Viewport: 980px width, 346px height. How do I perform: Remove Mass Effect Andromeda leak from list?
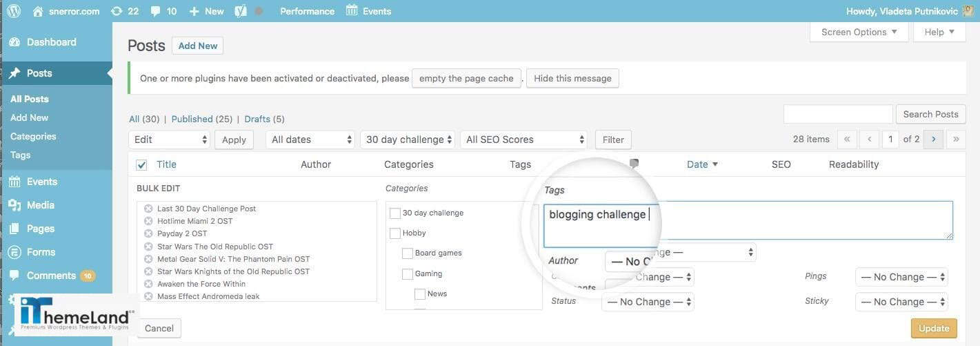[x=148, y=296]
